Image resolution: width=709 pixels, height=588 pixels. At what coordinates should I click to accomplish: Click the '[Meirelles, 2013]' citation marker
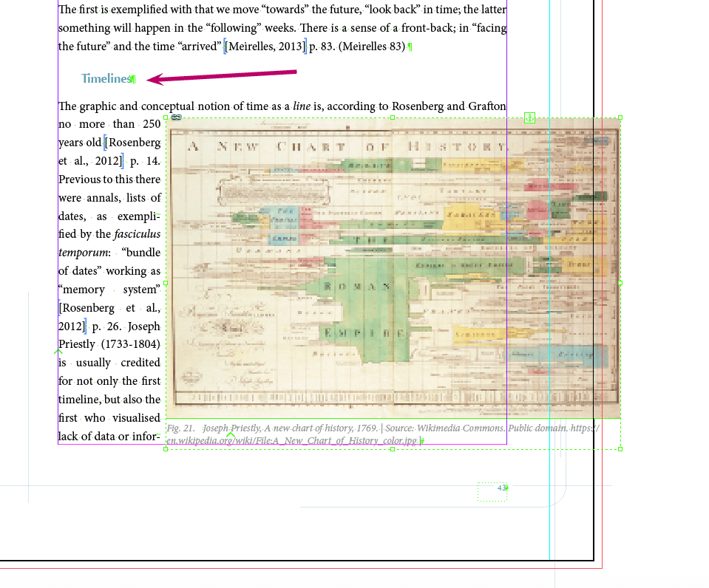click(265, 47)
